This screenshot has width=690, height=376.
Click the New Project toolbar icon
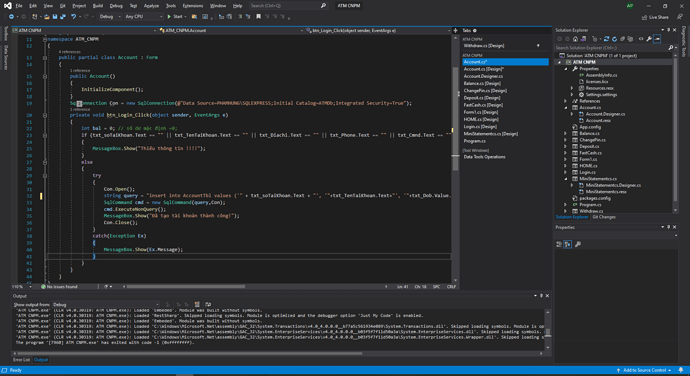click(34, 16)
